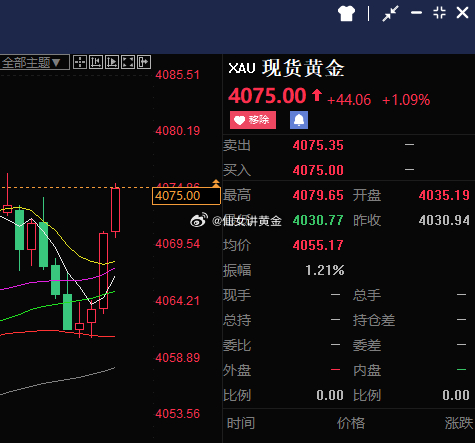Click the 总持 label
This screenshot has height=443, width=475.
[237, 320]
